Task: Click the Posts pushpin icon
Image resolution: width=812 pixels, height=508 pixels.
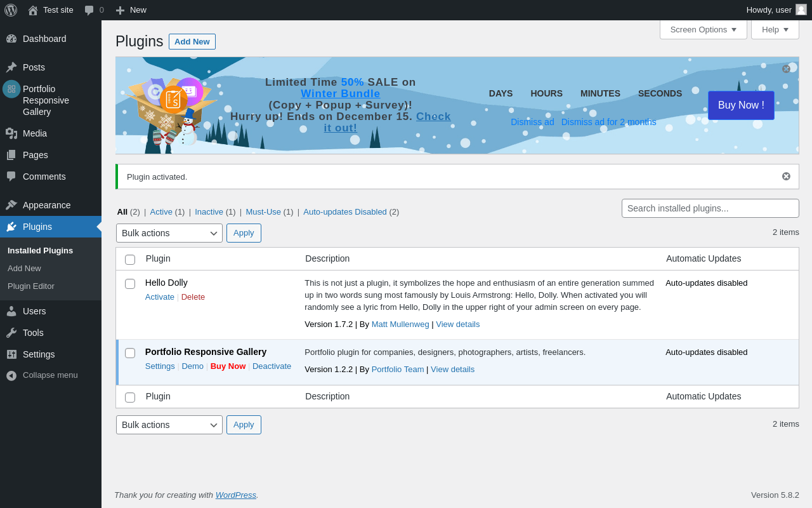Action: click(x=11, y=67)
